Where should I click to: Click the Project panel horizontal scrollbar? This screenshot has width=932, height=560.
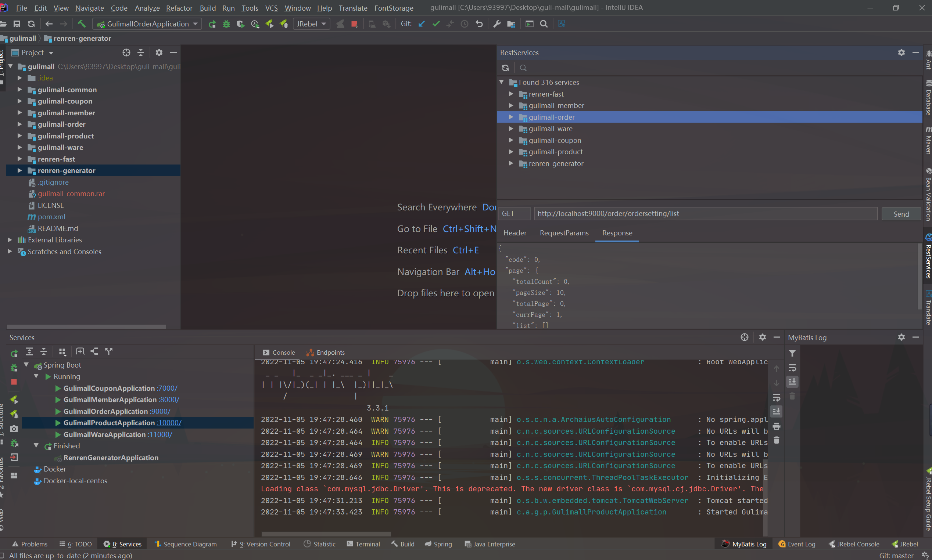(x=86, y=327)
